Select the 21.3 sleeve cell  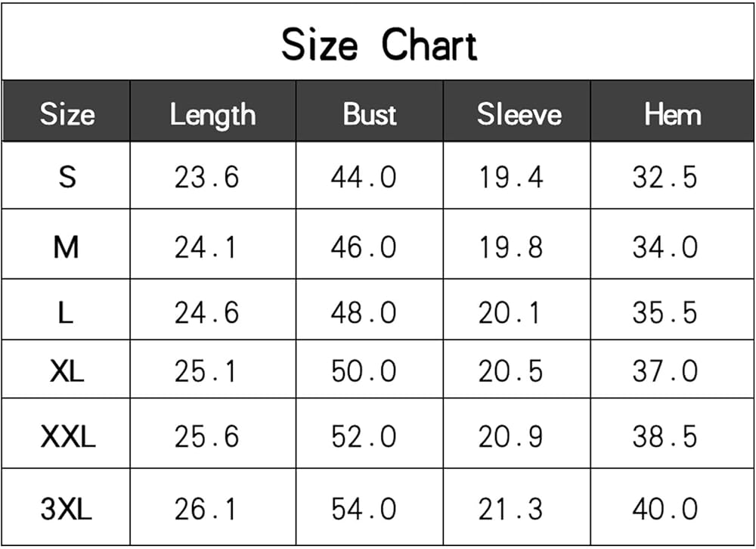[510, 509]
